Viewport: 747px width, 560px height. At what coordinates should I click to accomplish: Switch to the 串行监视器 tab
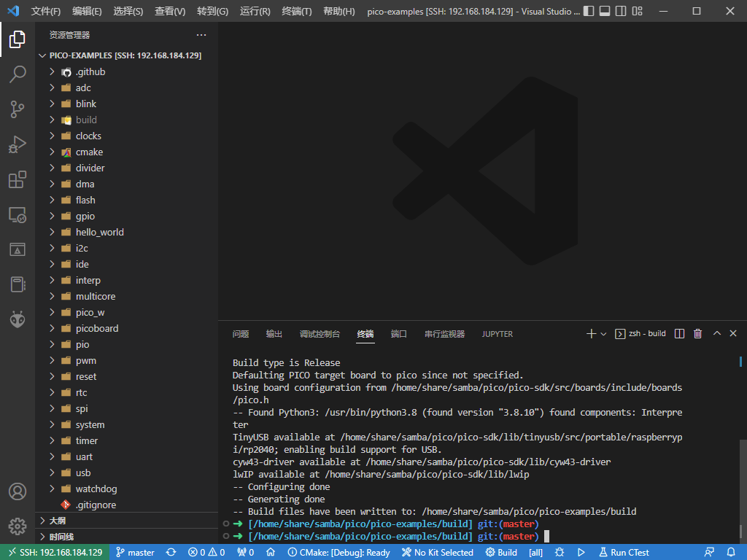click(x=444, y=334)
